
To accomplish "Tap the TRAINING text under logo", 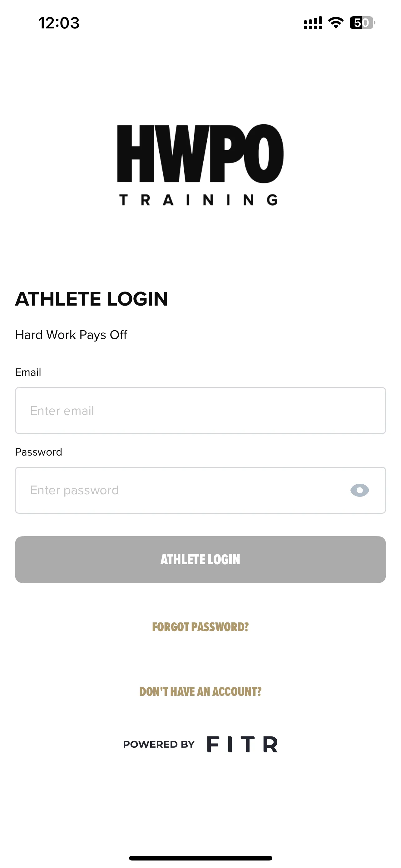I will coord(199,200).
